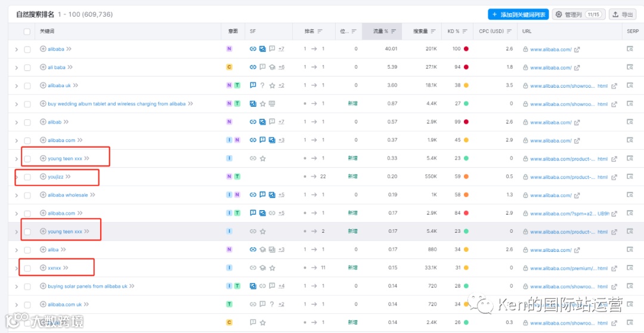Open the 管理列 column manager button
This screenshot has width=644, height=333.
click(x=578, y=14)
